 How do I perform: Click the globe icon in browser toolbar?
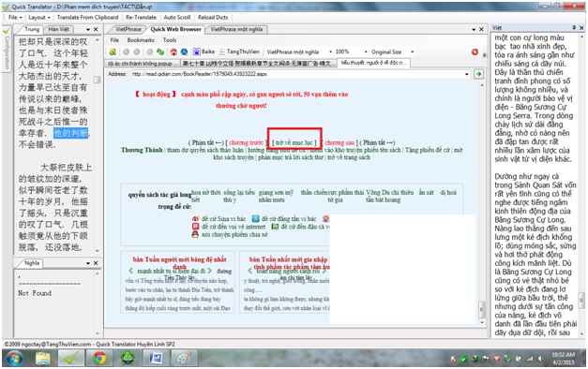tap(184, 52)
